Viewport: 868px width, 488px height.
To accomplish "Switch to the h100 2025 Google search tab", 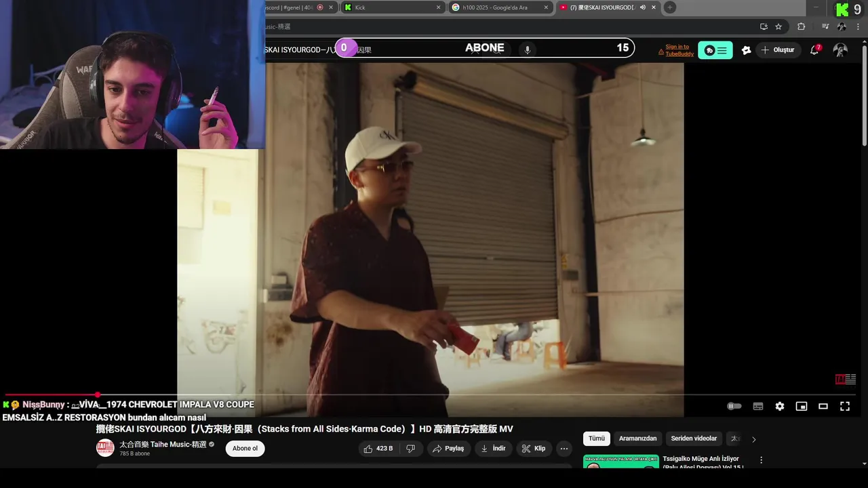I will click(498, 7).
